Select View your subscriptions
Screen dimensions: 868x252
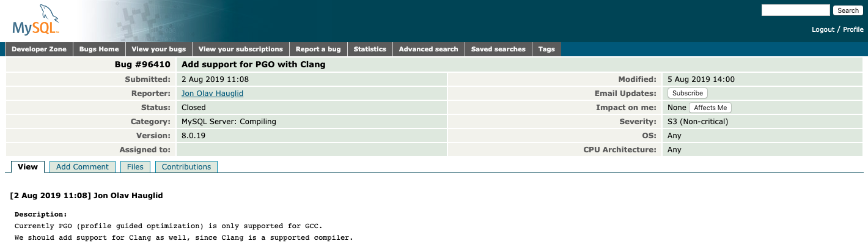point(240,49)
